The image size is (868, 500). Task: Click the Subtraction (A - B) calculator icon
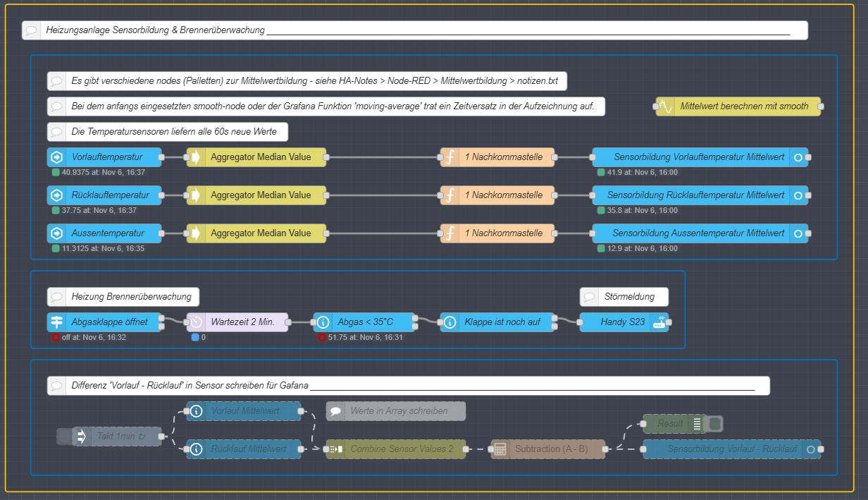click(x=500, y=449)
